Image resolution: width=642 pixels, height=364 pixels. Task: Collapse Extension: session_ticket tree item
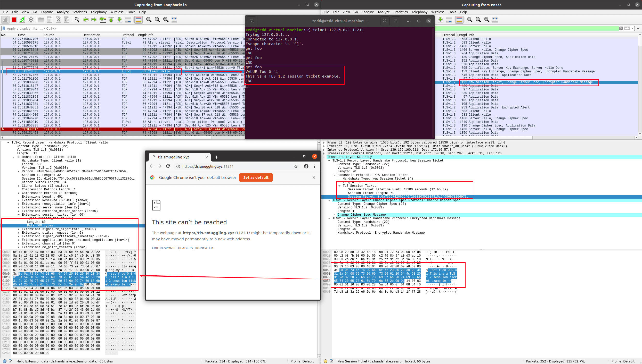19,215
